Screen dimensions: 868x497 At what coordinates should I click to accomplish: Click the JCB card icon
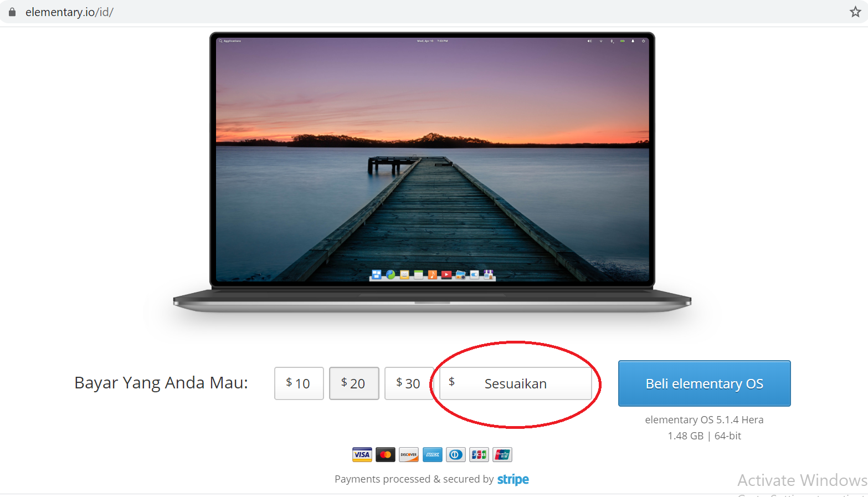479,455
